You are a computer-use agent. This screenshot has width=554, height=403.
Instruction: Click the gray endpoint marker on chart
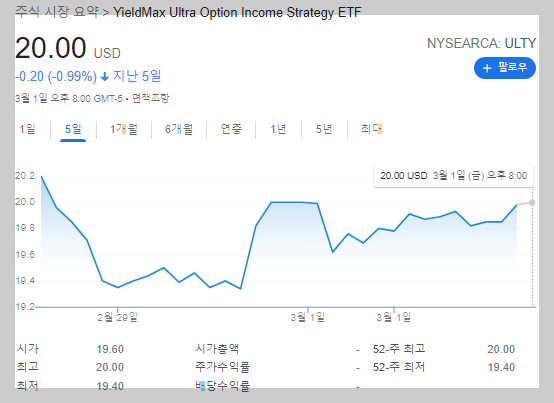(532, 202)
